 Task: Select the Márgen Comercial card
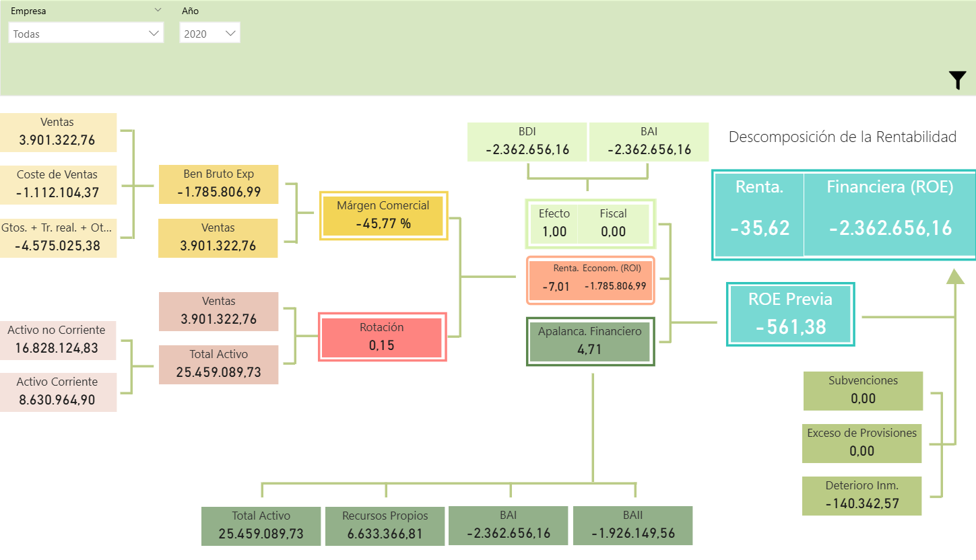click(x=383, y=215)
